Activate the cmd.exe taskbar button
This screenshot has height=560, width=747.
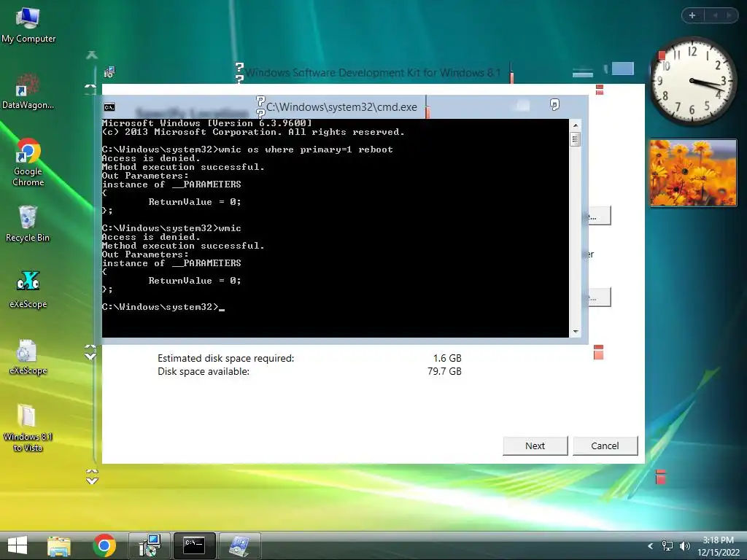[x=194, y=545]
